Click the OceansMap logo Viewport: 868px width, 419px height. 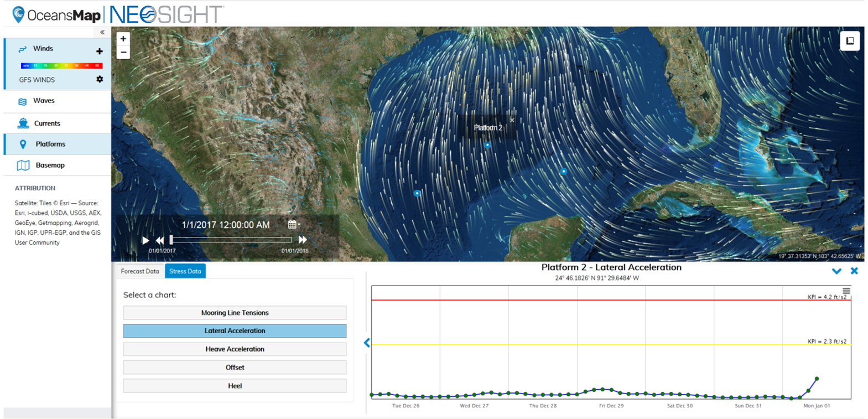(x=56, y=14)
